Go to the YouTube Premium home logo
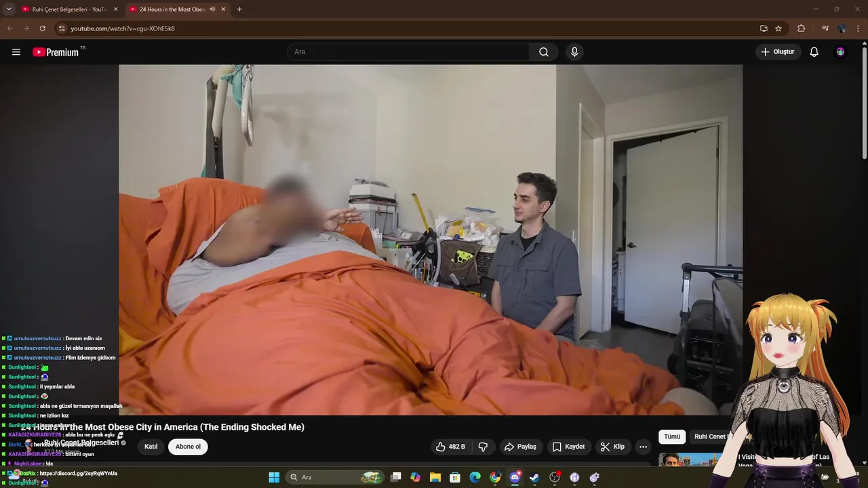 [56, 52]
